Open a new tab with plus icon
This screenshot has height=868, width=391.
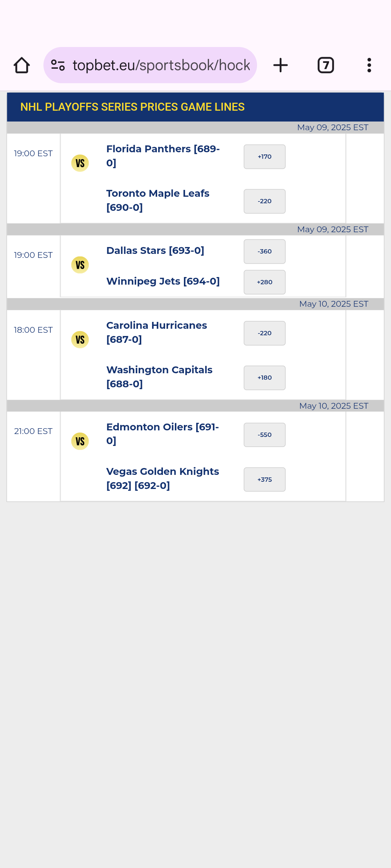tap(280, 65)
